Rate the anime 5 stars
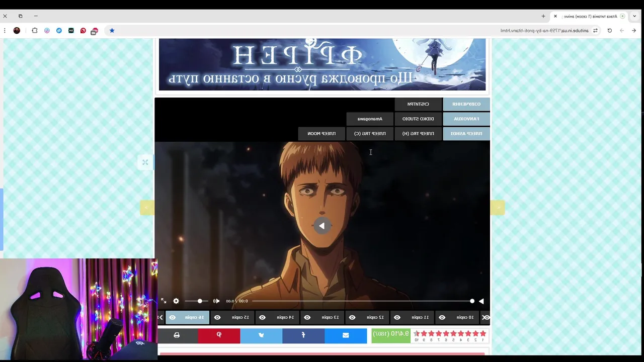The height and width of the screenshot is (362, 644). coord(453,334)
